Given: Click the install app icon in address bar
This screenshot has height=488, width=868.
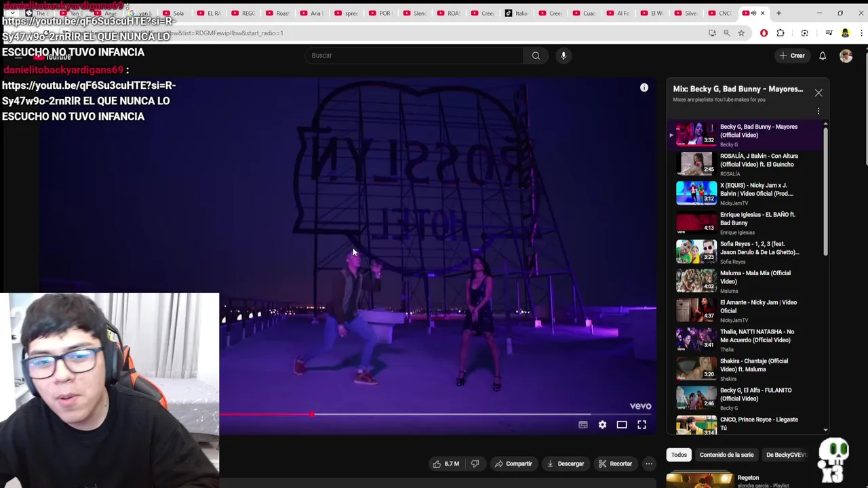Looking at the screenshot, I should pyautogui.click(x=712, y=33).
